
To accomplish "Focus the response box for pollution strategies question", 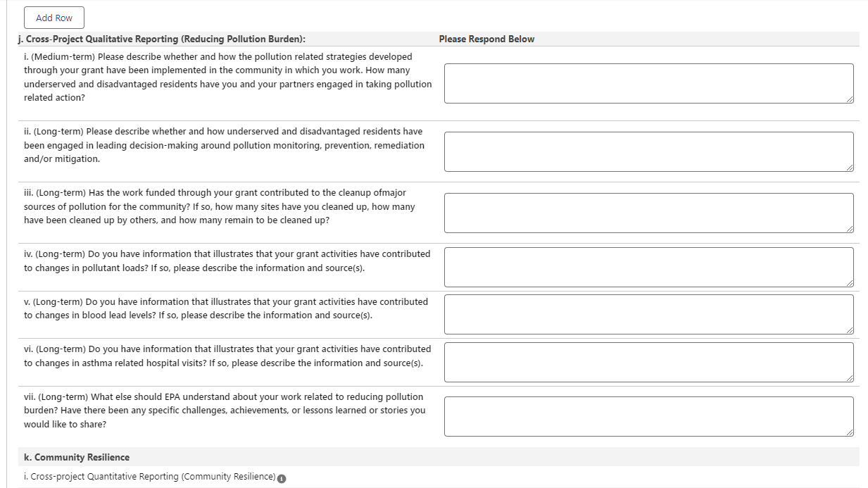I will point(648,83).
